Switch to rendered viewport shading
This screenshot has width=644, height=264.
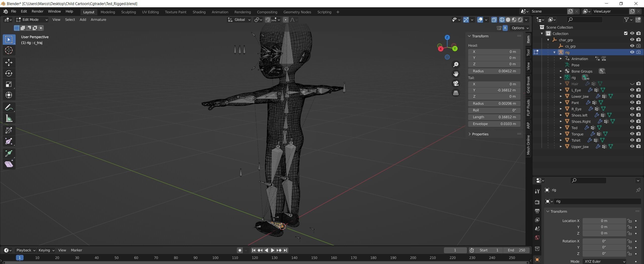[520, 20]
